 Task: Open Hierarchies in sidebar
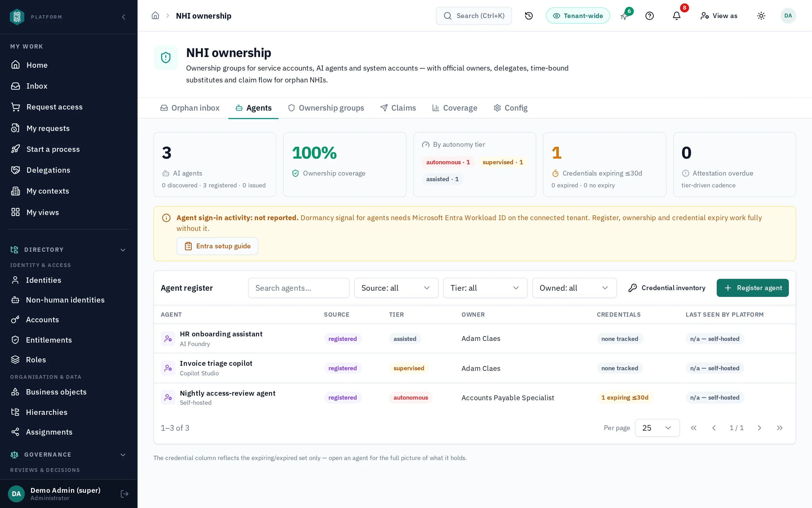pos(69,412)
